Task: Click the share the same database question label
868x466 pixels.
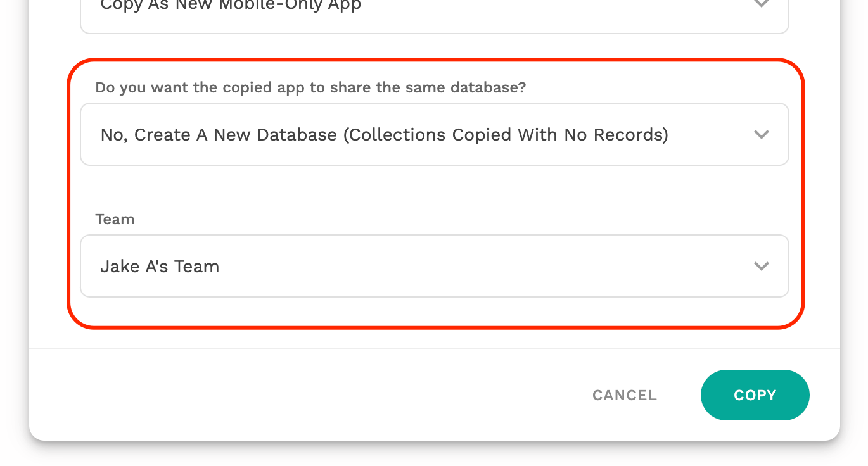Action: [310, 87]
